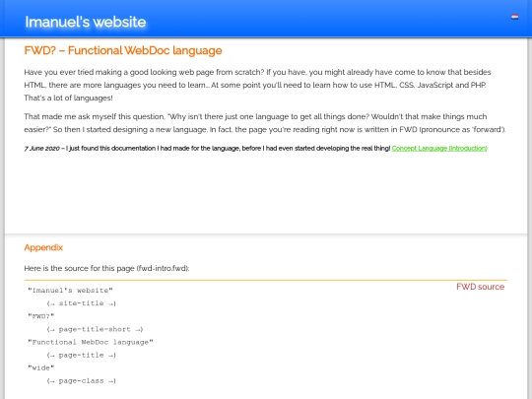Open the Concept Language (Introduction) link
532x399 pixels.
439,148
